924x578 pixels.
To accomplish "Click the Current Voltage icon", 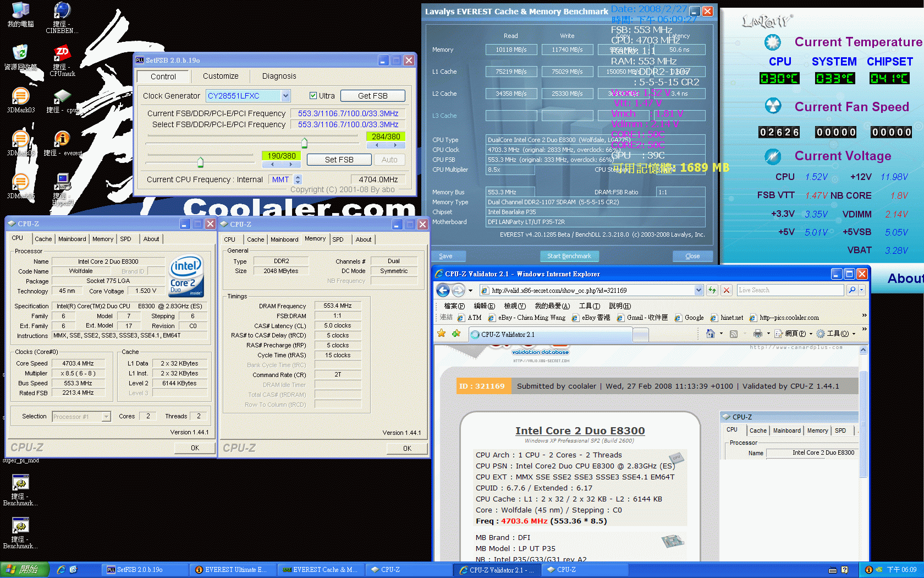I will point(773,156).
